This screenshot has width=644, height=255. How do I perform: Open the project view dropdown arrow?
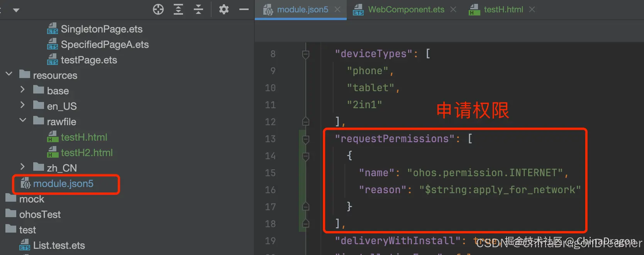coord(16,10)
